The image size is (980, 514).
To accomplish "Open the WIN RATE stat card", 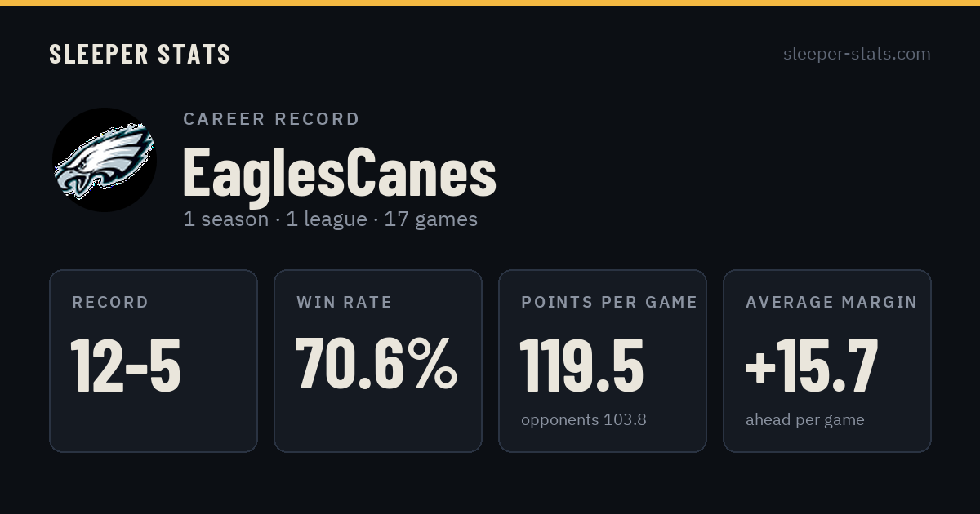I will click(378, 361).
